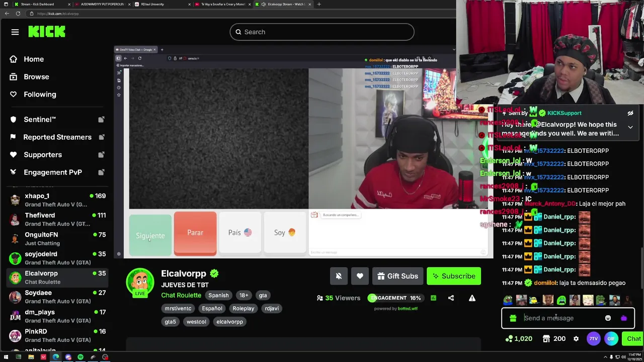
Task: Share the stream using the share icon
Action: (451, 298)
